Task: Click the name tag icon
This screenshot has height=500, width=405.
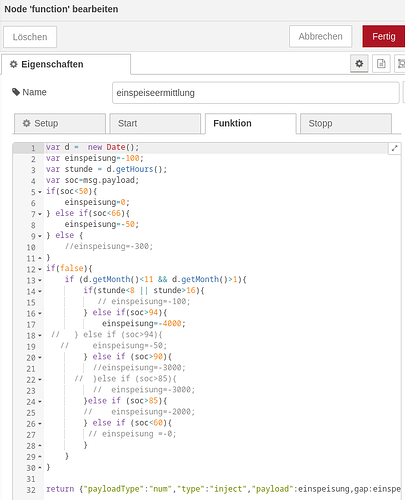Action: (x=16, y=92)
